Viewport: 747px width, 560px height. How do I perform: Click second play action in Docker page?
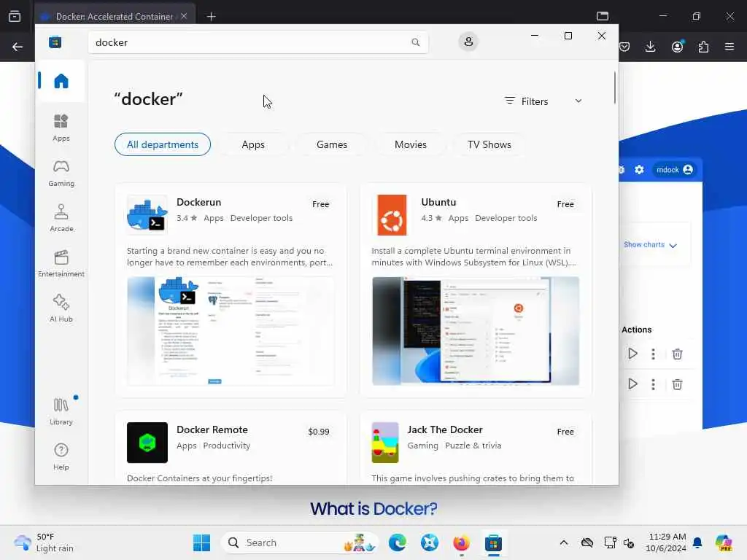coord(632,384)
